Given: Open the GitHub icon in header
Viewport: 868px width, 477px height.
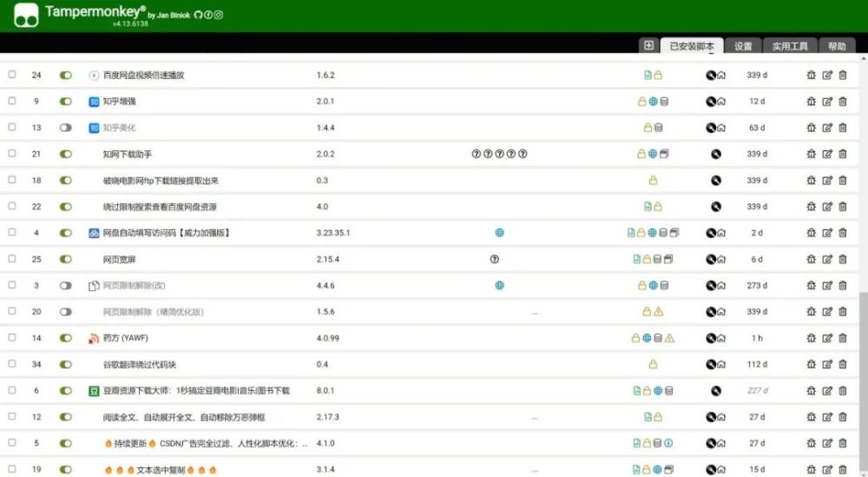Looking at the screenshot, I should (198, 15).
